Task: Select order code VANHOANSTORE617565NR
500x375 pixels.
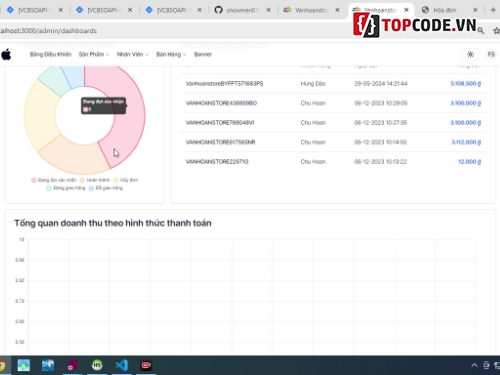Action: click(x=220, y=142)
